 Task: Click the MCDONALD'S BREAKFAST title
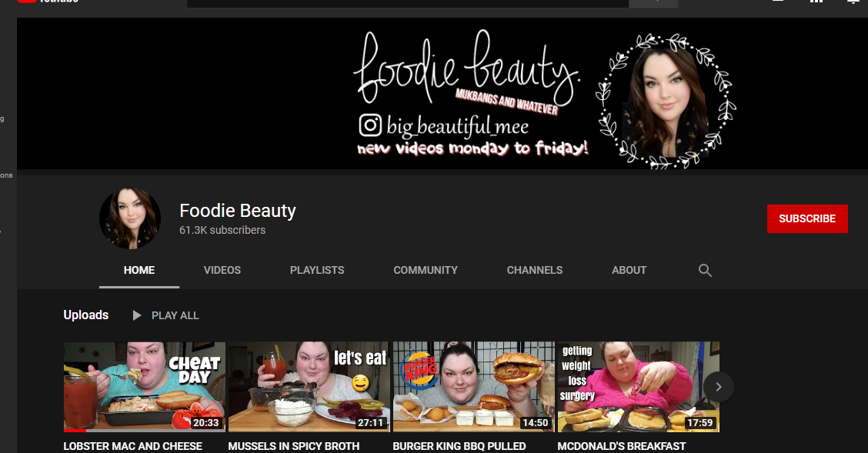tap(622, 446)
